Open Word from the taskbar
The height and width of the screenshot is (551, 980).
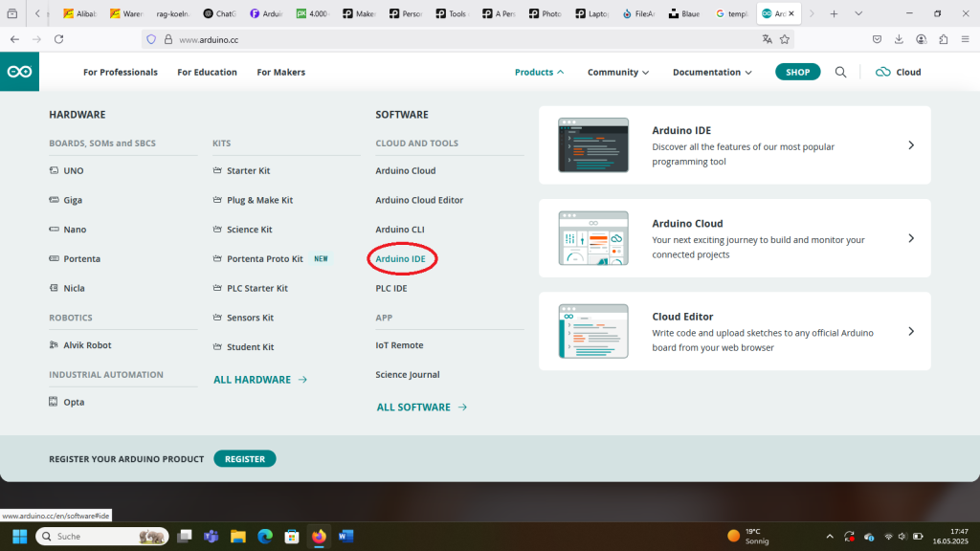pos(345,536)
